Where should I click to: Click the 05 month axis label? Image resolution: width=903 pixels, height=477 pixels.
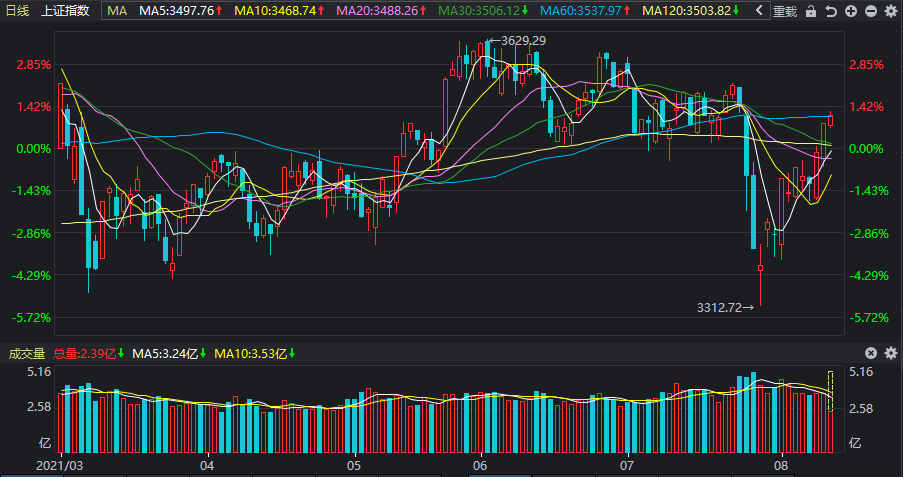pyautogui.click(x=354, y=465)
